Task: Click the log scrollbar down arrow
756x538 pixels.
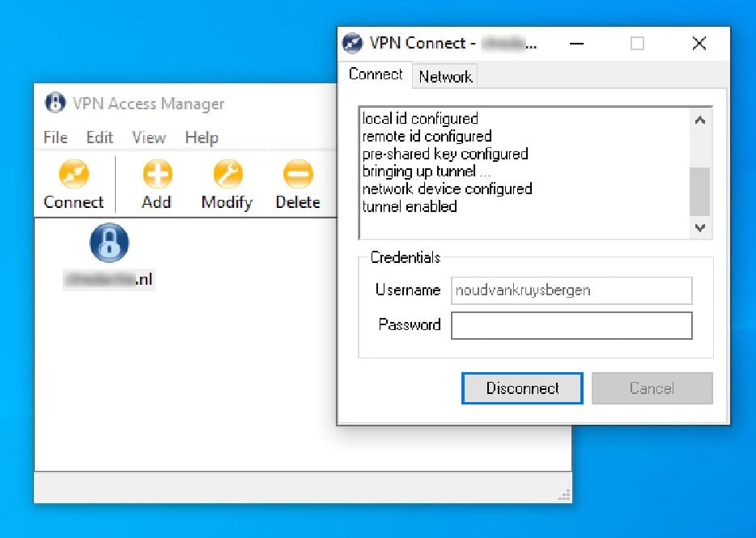Action: pyautogui.click(x=699, y=228)
